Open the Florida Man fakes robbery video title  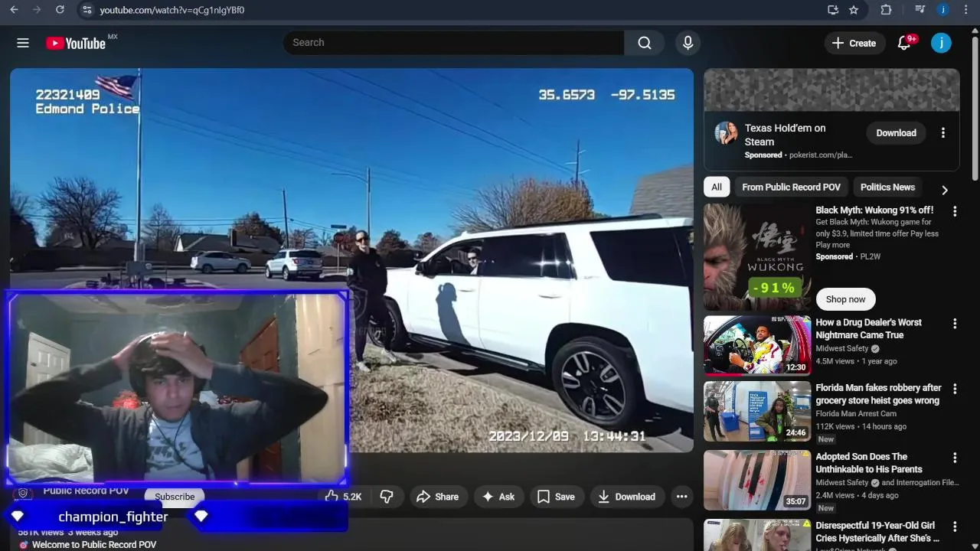click(x=878, y=394)
